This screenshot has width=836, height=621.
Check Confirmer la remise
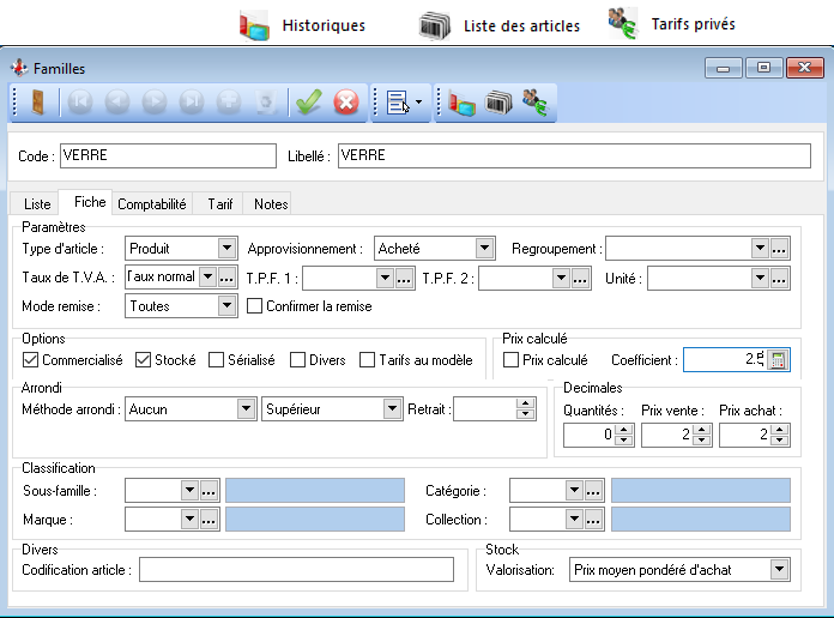click(x=254, y=306)
